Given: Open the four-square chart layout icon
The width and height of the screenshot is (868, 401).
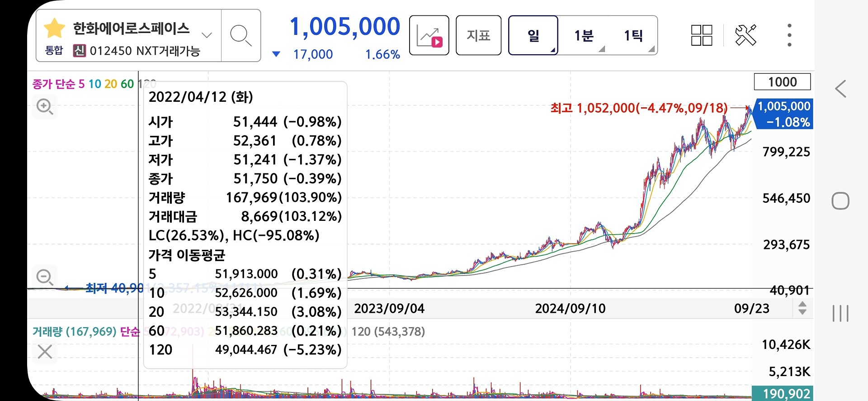Looking at the screenshot, I should 702,35.
